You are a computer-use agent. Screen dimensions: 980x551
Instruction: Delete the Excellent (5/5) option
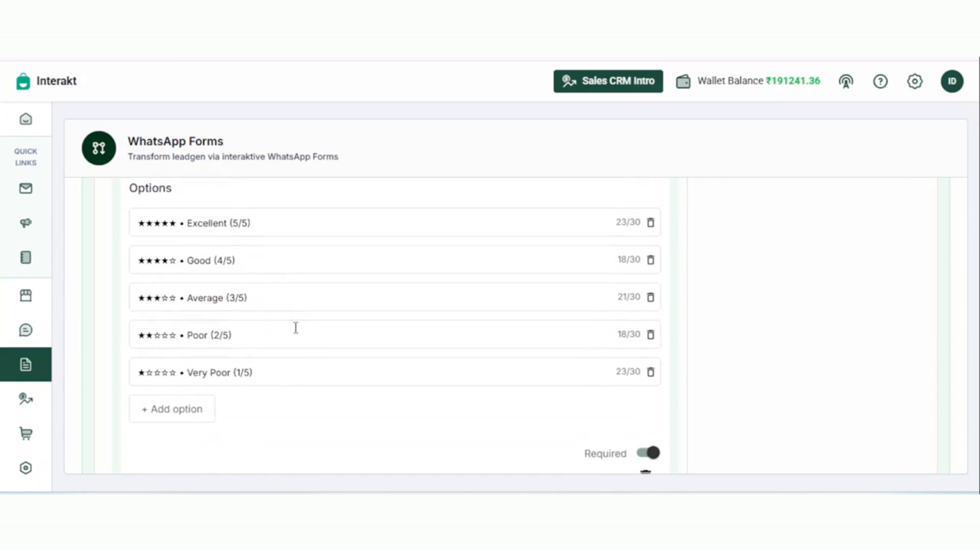[x=650, y=222]
